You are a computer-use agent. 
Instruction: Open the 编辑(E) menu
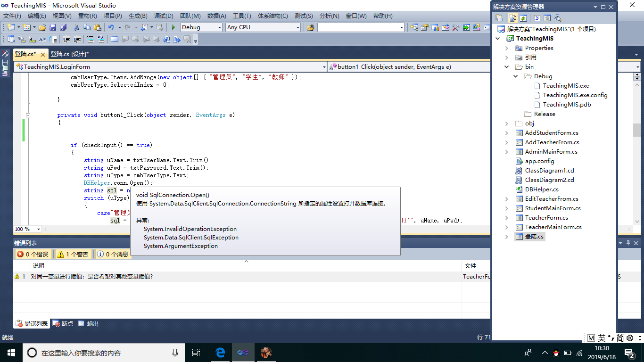(x=37, y=16)
